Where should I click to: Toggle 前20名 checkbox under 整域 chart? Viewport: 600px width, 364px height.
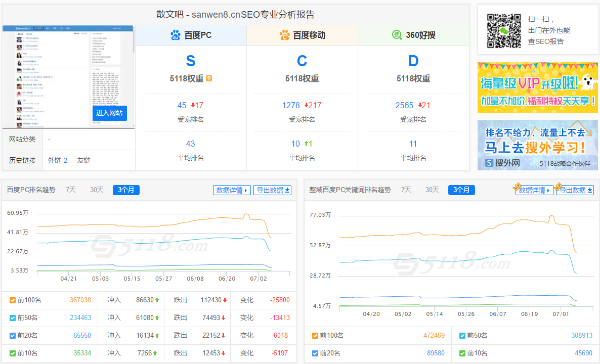315,353
